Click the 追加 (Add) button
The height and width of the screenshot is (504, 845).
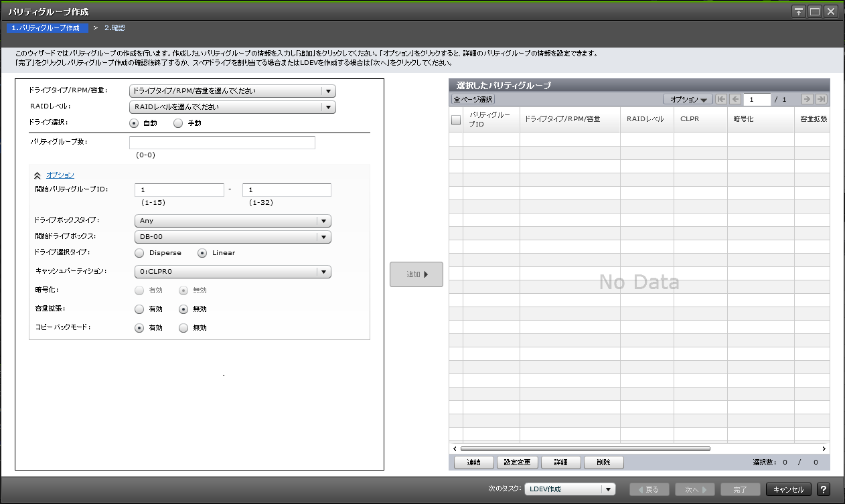pos(416,274)
